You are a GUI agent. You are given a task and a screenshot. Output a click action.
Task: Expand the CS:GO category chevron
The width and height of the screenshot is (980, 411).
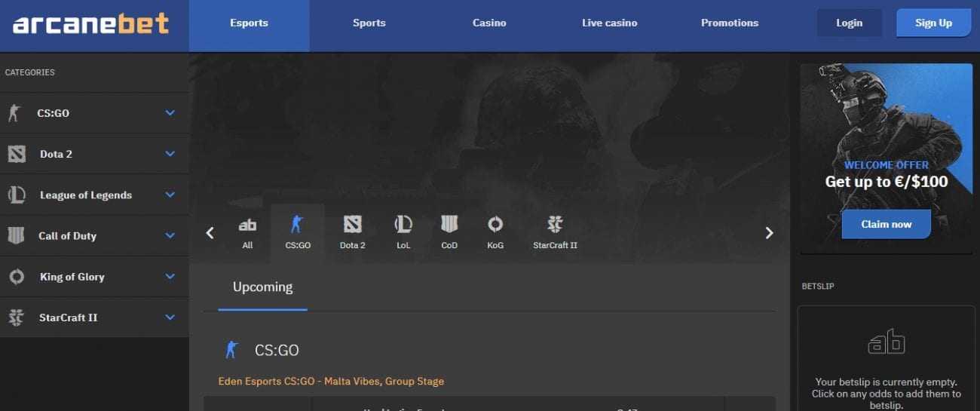[x=170, y=113]
